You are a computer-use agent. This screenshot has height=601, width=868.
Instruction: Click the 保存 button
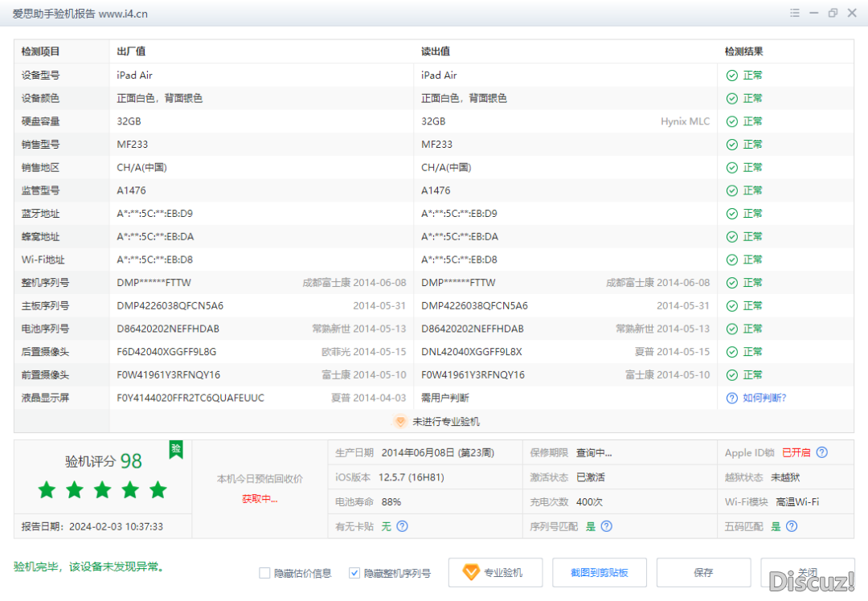pos(703,572)
